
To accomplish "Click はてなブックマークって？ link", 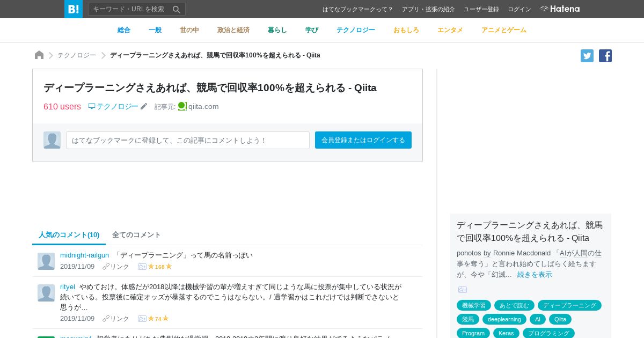I will coord(358,9).
